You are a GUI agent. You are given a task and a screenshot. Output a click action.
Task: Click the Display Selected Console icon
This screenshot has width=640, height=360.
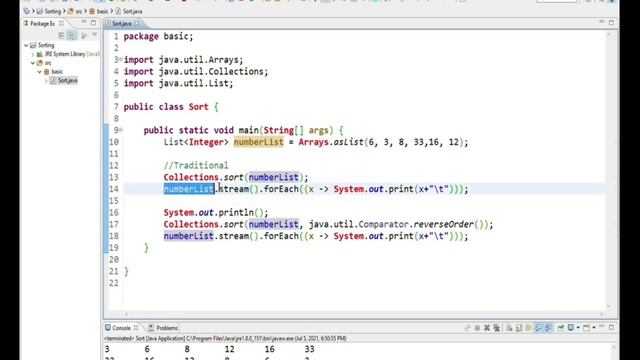571,328
